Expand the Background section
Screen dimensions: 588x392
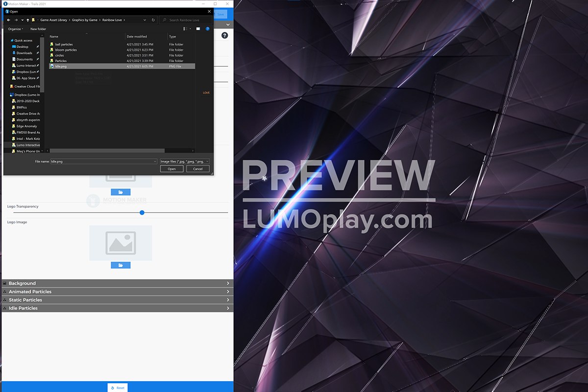tap(117, 283)
